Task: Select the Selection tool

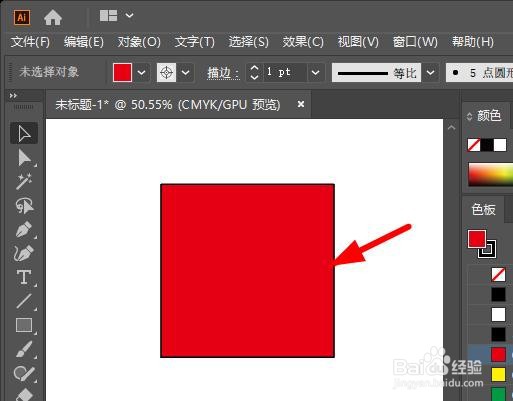Action: pyautogui.click(x=24, y=133)
